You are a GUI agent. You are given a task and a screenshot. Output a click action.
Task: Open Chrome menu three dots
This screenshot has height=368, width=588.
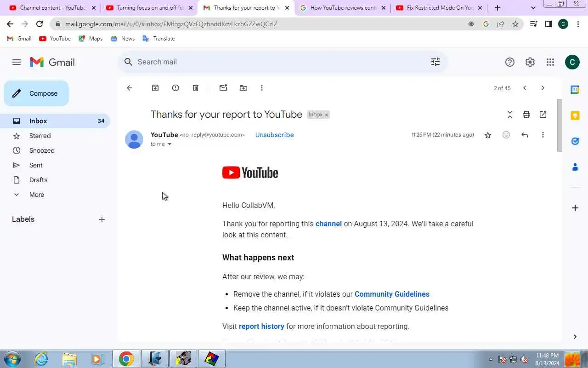pyautogui.click(x=578, y=24)
